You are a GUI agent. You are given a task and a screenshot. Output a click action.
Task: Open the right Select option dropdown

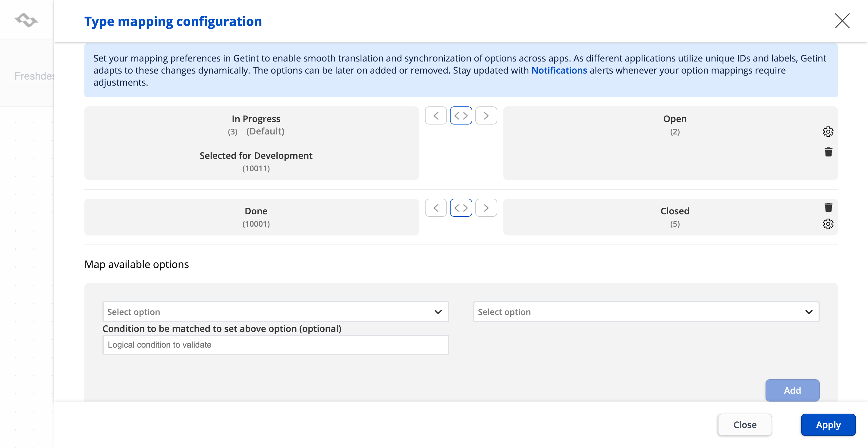tap(646, 312)
